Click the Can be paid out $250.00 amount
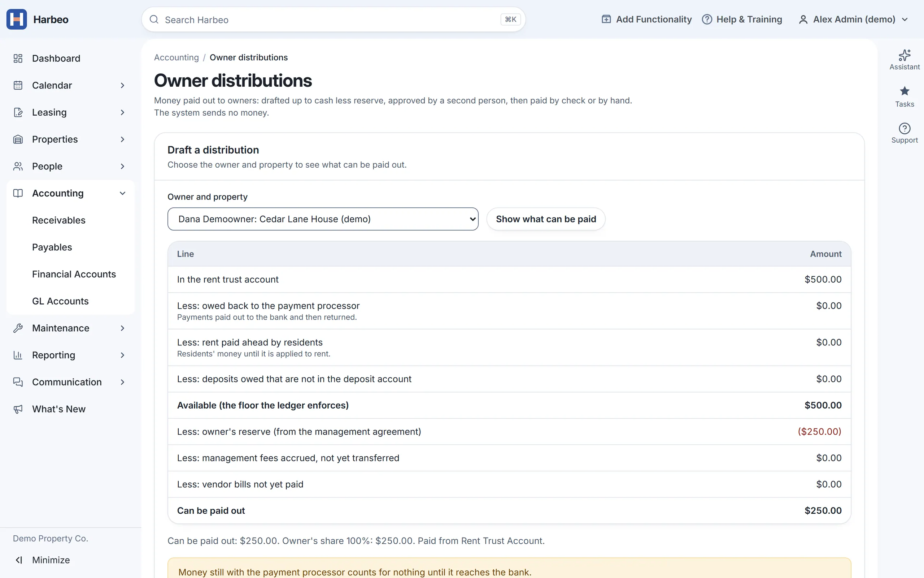This screenshot has width=924, height=578. coord(823,511)
